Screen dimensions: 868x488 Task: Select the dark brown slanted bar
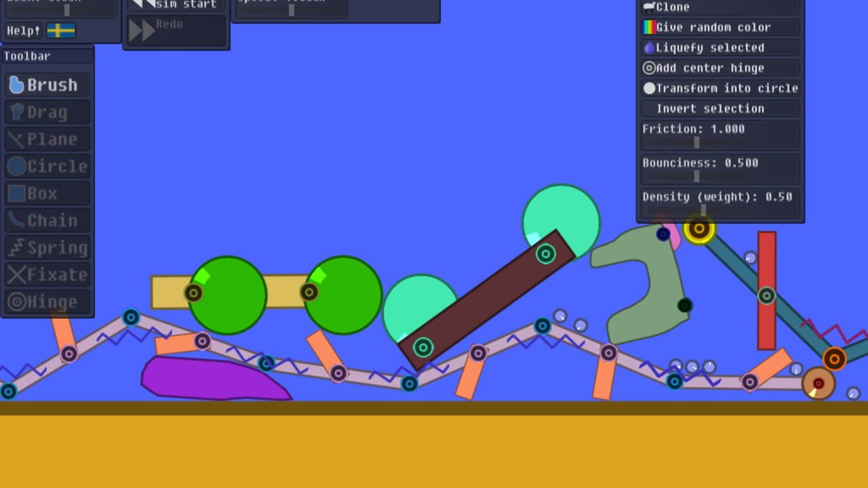(486, 302)
